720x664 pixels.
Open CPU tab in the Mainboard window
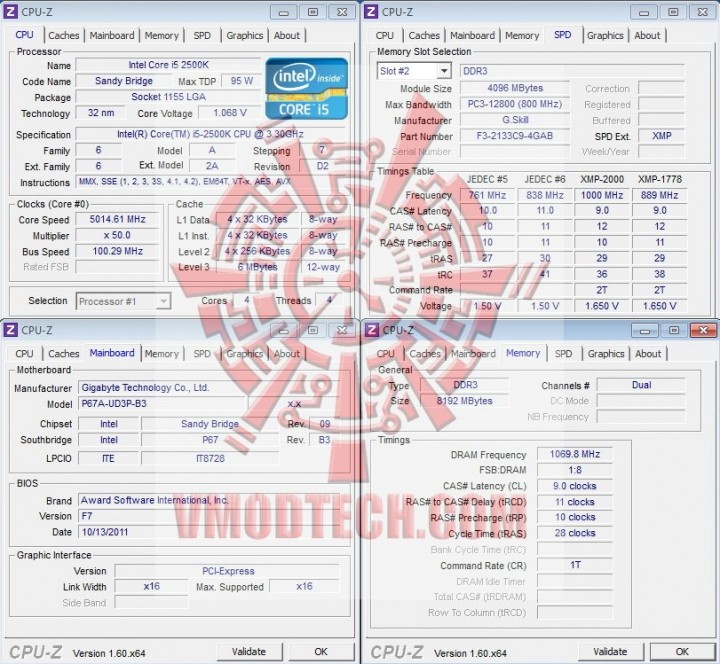24,354
